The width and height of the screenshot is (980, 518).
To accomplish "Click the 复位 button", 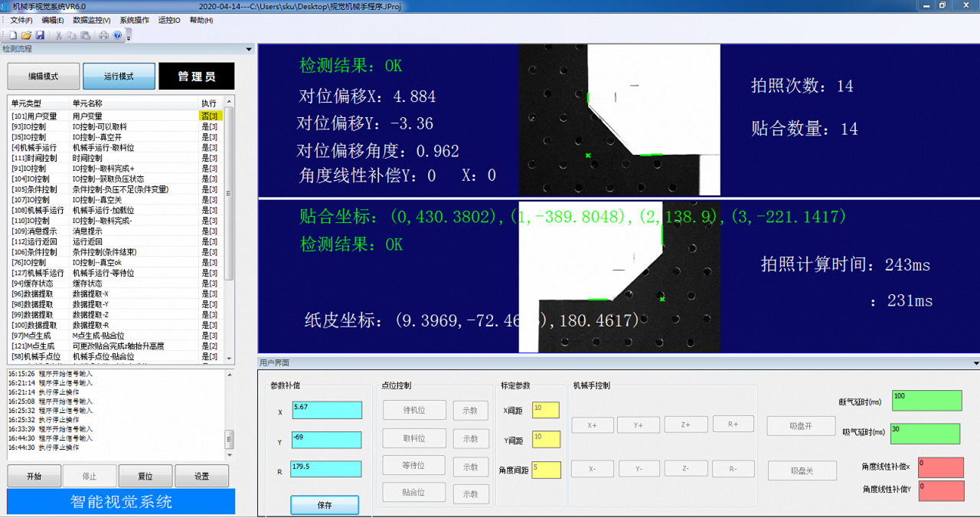I will click(x=145, y=476).
